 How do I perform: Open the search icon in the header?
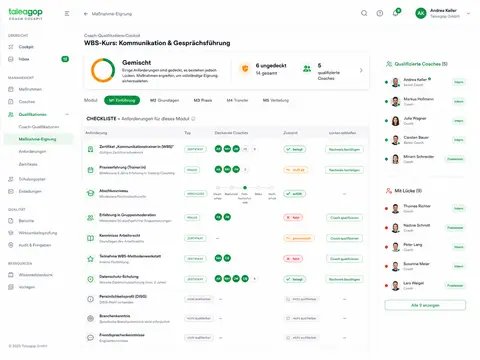pyautogui.click(x=364, y=13)
